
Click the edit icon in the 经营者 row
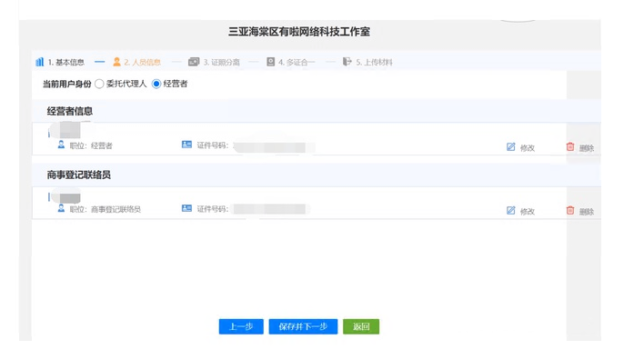pos(510,147)
